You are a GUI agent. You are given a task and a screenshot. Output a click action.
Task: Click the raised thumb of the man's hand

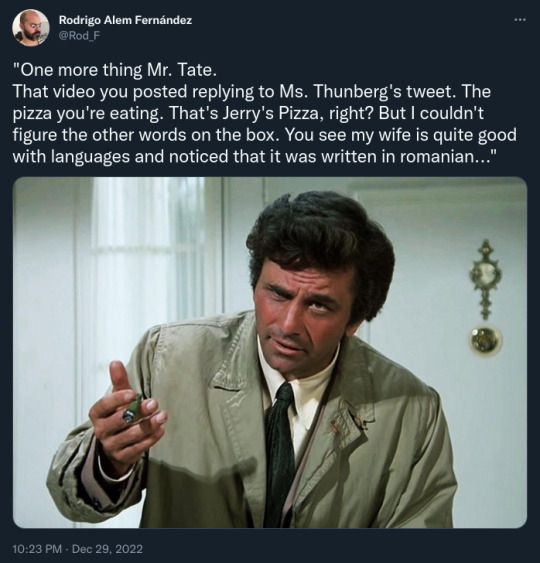(x=120, y=379)
